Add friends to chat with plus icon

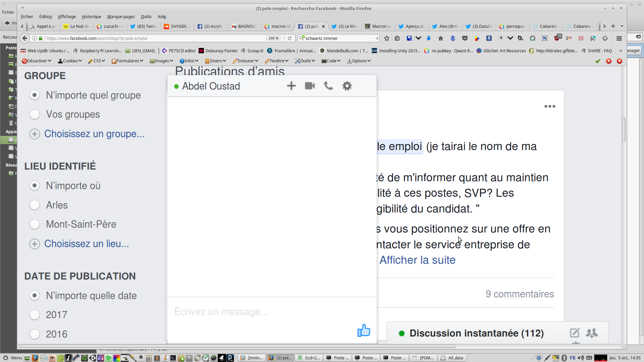[x=291, y=86]
